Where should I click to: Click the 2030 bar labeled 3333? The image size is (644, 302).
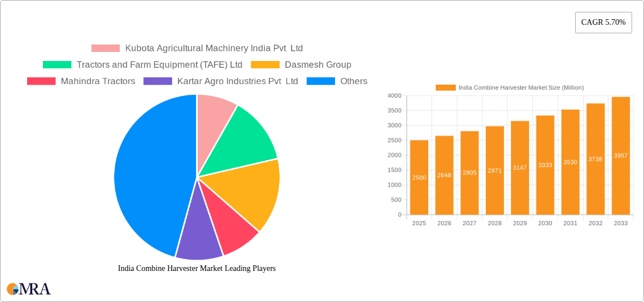pyautogui.click(x=546, y=165)
